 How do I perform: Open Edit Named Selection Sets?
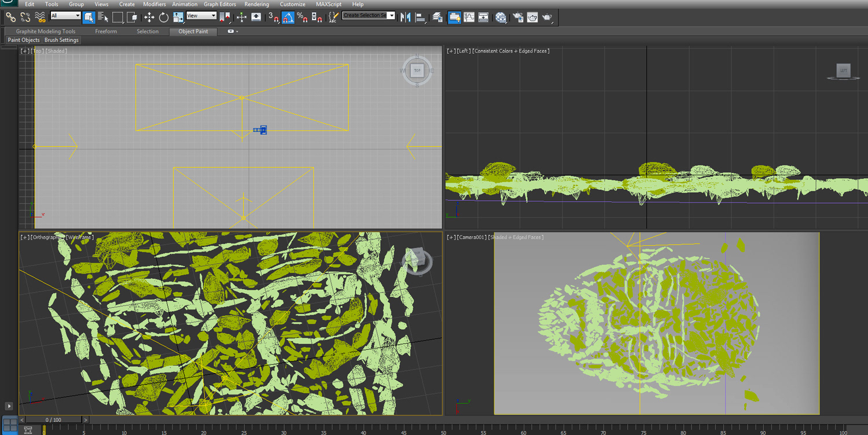tap(333, 17)
